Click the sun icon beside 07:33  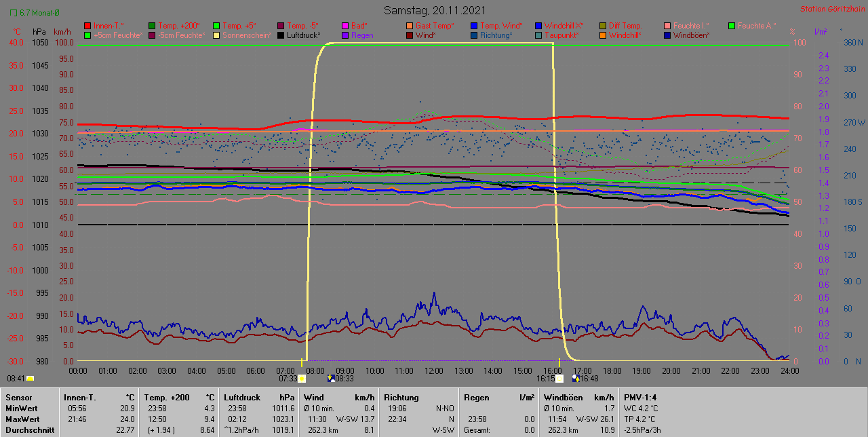[x=302, y=379]
